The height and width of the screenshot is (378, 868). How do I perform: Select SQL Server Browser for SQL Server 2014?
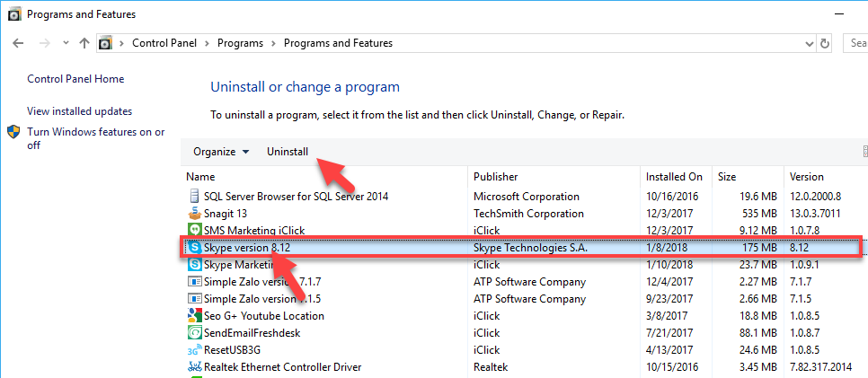(x=297, y=196)
